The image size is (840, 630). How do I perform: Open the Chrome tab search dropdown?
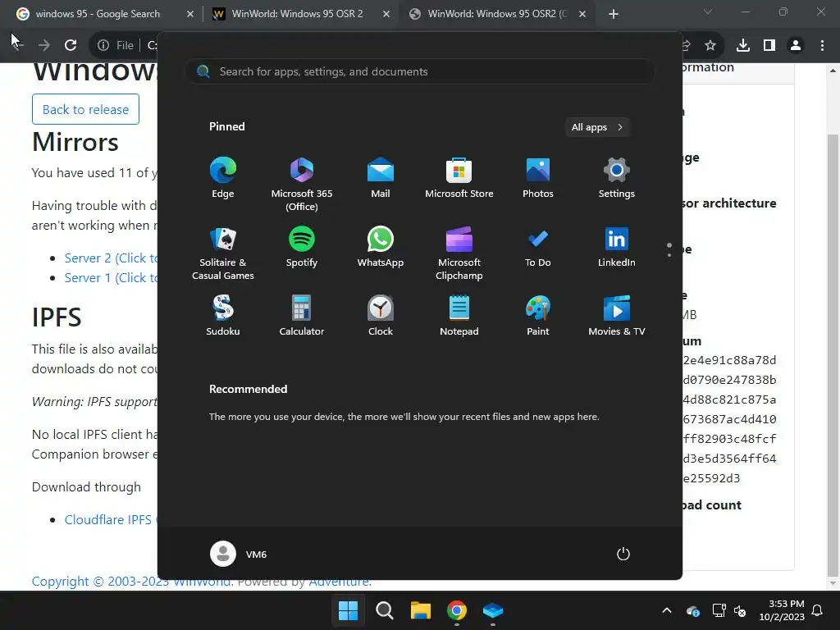pyautogui.click(x=708, y=11)
